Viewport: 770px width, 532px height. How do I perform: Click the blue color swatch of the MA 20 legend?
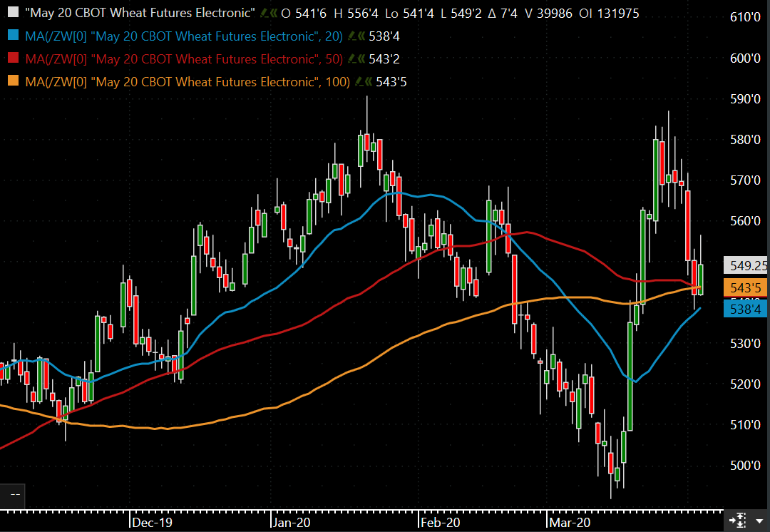(14, 36)
